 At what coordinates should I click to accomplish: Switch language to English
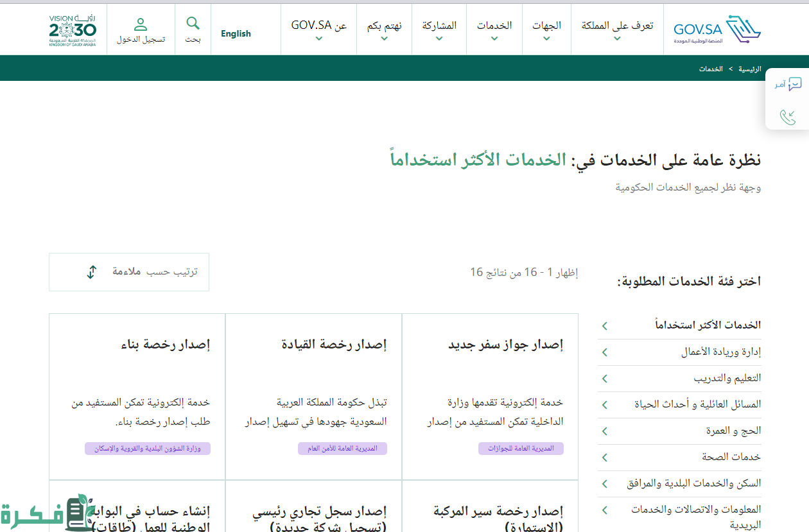pyautogui.click(x=236, y=33)
